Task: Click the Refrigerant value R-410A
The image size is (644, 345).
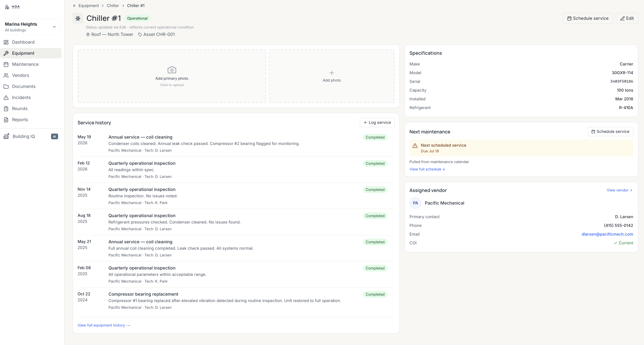Action: click(626, 108)
